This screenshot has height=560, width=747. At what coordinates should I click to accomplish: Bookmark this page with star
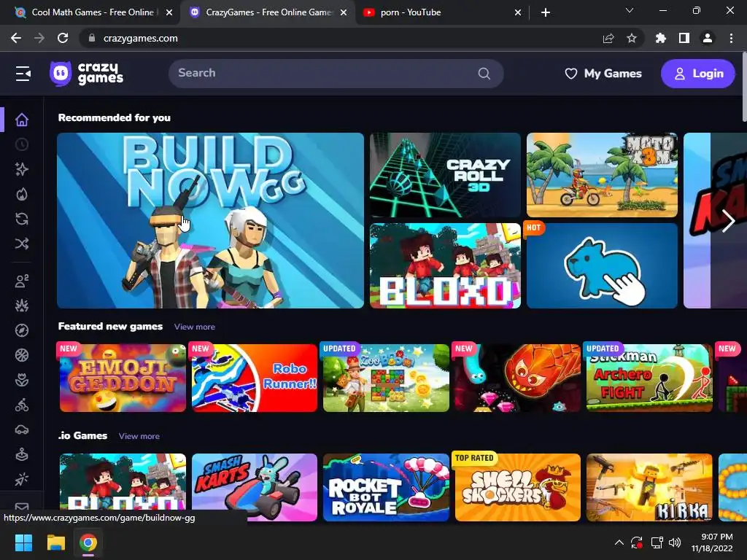coord(632,38)
